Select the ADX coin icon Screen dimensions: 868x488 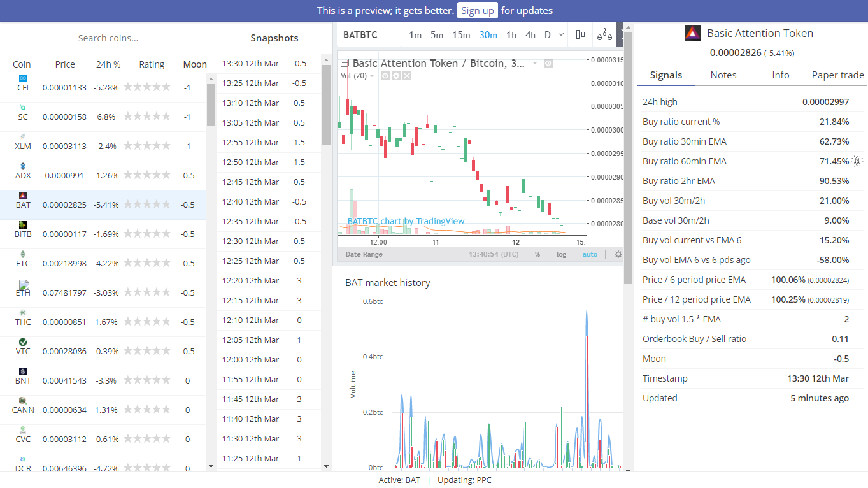23,166
